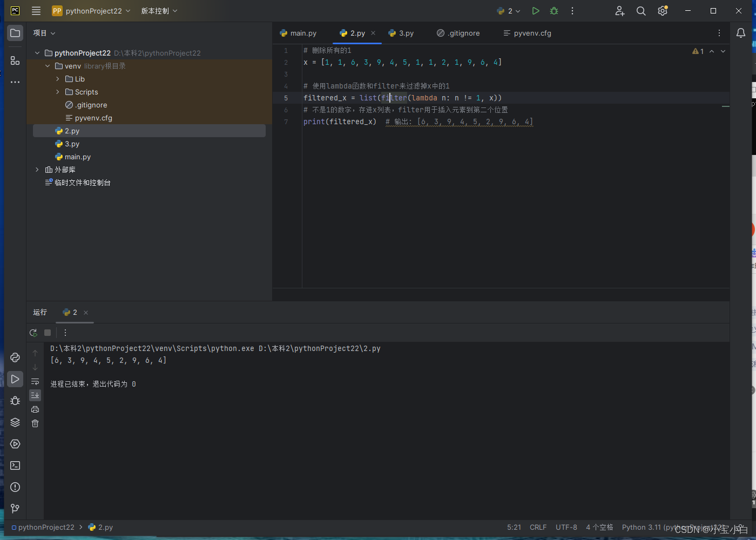Rerun the program in Run panel
756x540 pixels.
(x=33, y=333)
